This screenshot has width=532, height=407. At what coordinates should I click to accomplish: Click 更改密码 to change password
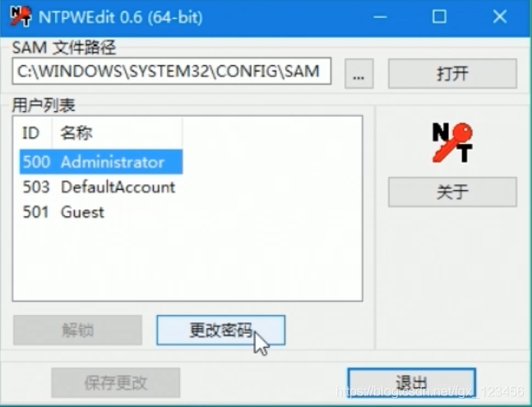coord(221,330)
